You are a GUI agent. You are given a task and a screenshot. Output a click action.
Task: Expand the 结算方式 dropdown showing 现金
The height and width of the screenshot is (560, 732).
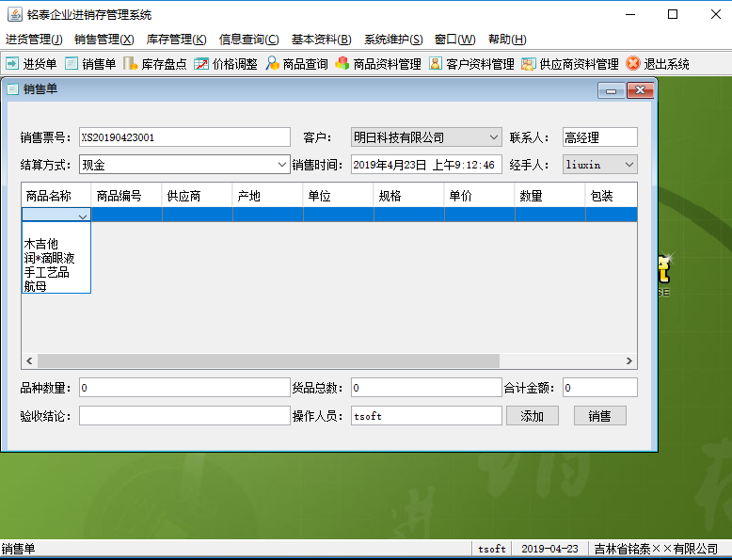pos(281,165)
